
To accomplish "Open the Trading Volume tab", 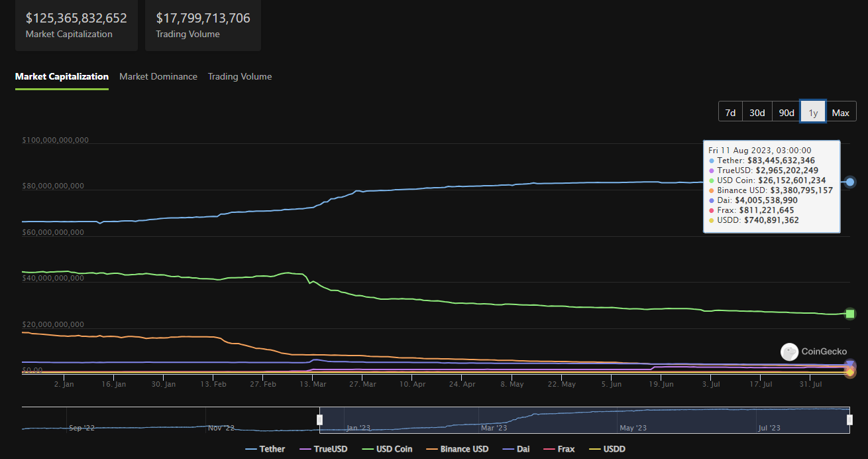I will tap(240, 76).
